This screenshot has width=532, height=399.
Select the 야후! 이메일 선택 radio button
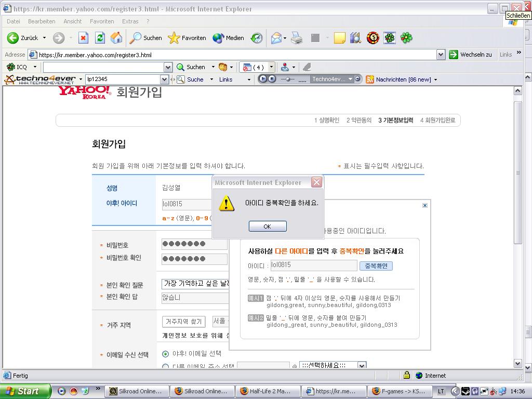pos(166,354)
